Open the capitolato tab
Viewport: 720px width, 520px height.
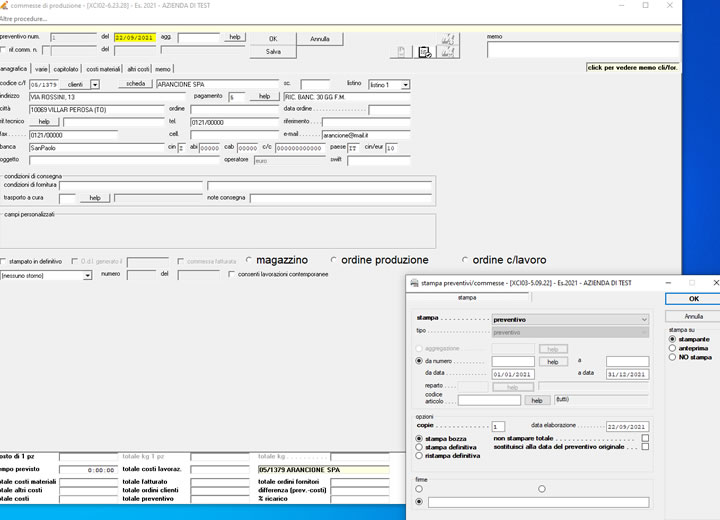pos(66,69)
